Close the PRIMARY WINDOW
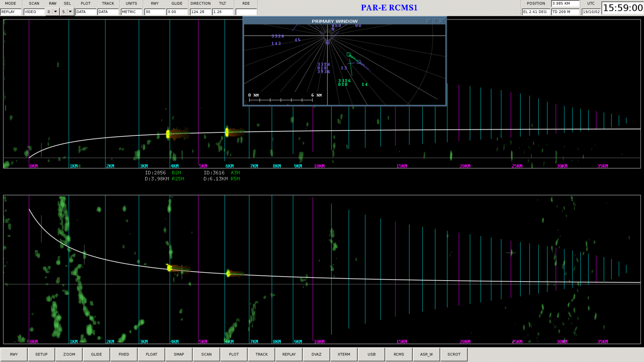Image resolution: width=644 pixels, height=362 pixels. pyautogui.click(x=442, y=21)
